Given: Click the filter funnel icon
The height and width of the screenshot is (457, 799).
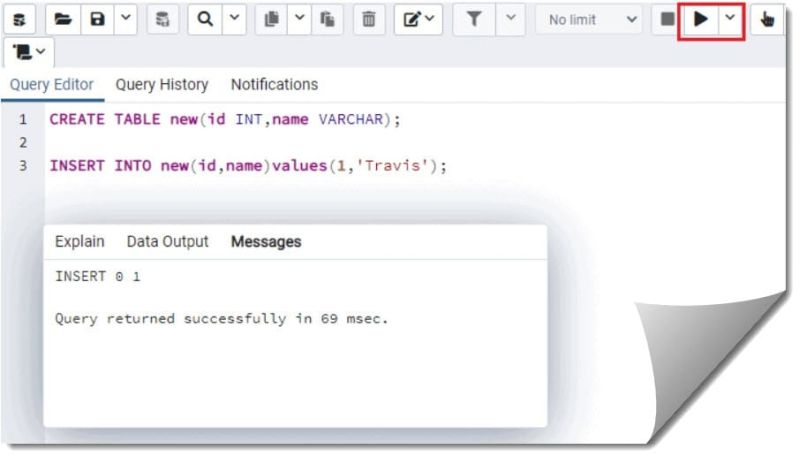Looking at the screenshot, I should [474, 20].
